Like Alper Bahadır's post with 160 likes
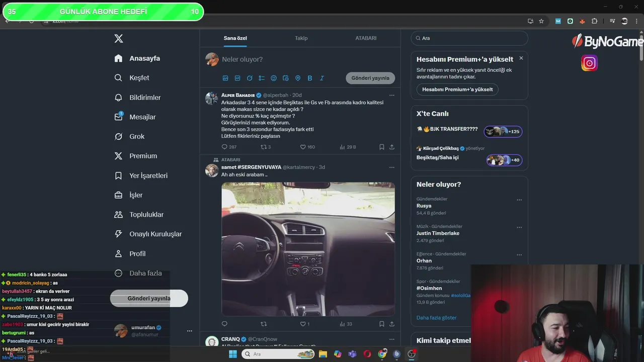The height and width of the screenshot is (362, 644). click(x=307, y=147)
